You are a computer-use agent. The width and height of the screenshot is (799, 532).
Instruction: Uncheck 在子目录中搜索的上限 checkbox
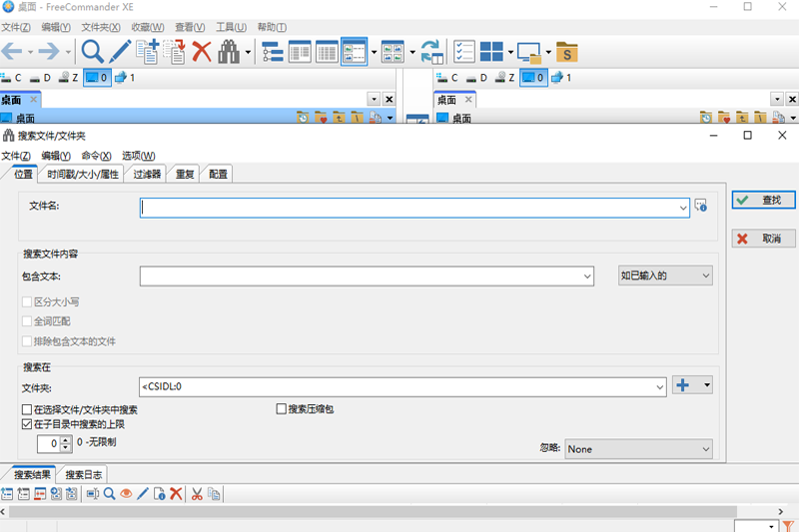(27, 424)
